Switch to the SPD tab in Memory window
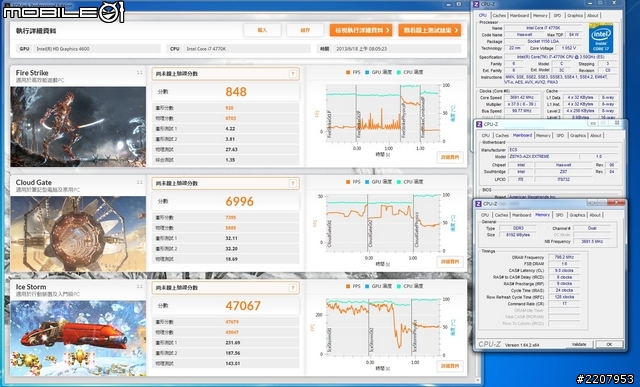640x387 pixels. pos(559,215)
